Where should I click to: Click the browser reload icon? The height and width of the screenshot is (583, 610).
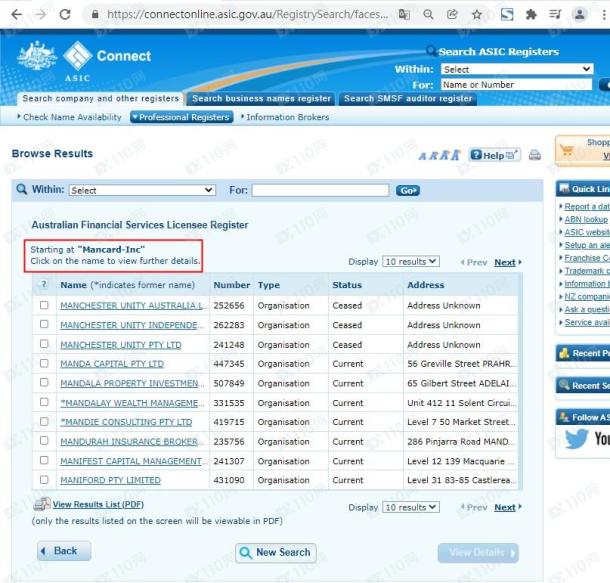point(65,15)
